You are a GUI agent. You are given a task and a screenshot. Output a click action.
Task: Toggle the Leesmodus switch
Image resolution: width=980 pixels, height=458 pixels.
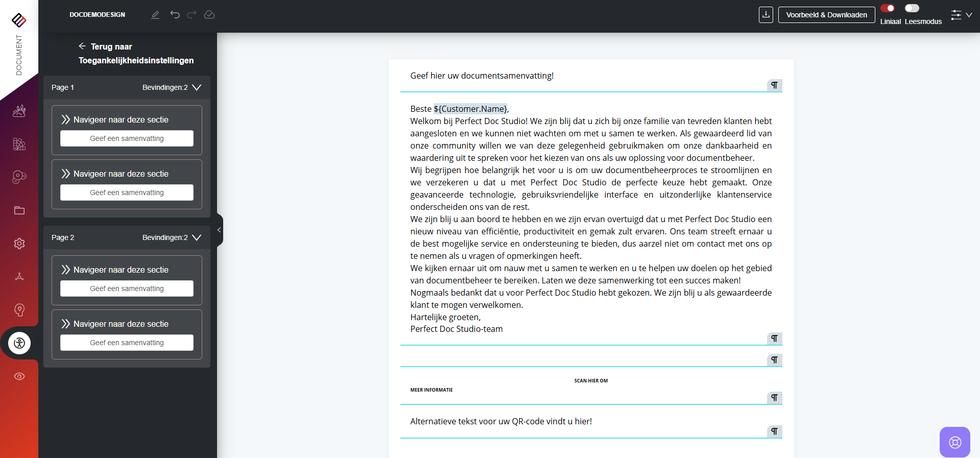point(912,8)
